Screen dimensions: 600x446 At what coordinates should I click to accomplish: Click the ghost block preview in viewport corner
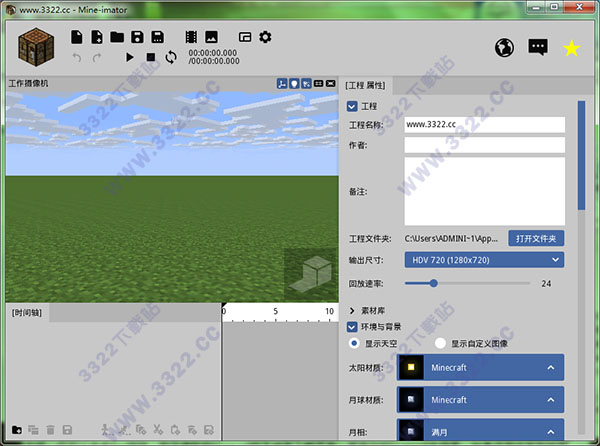[x=311, y=274]
